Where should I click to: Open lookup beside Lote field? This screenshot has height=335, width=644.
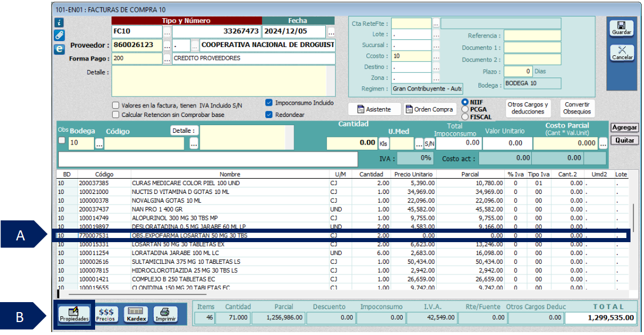(436, 35)
